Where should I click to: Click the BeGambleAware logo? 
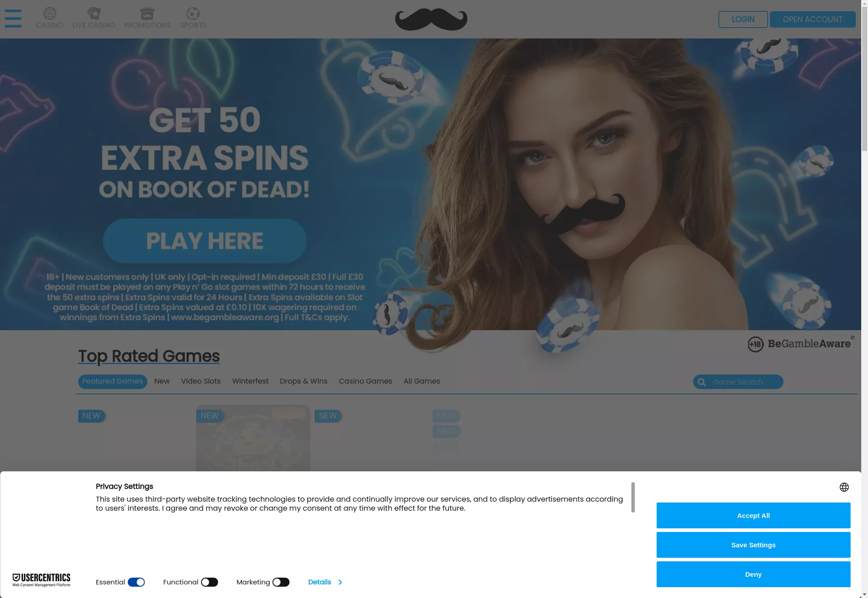coord(801,344)
